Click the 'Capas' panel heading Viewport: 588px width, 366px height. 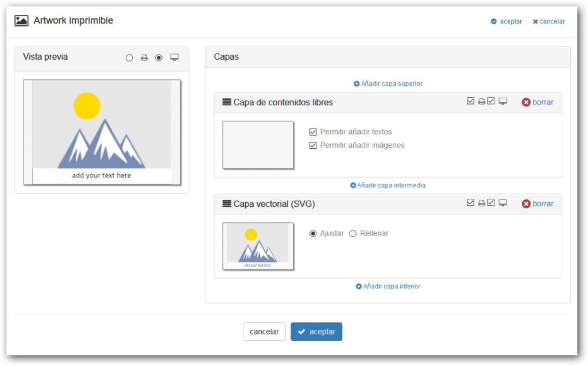click(x=226, y=57)
